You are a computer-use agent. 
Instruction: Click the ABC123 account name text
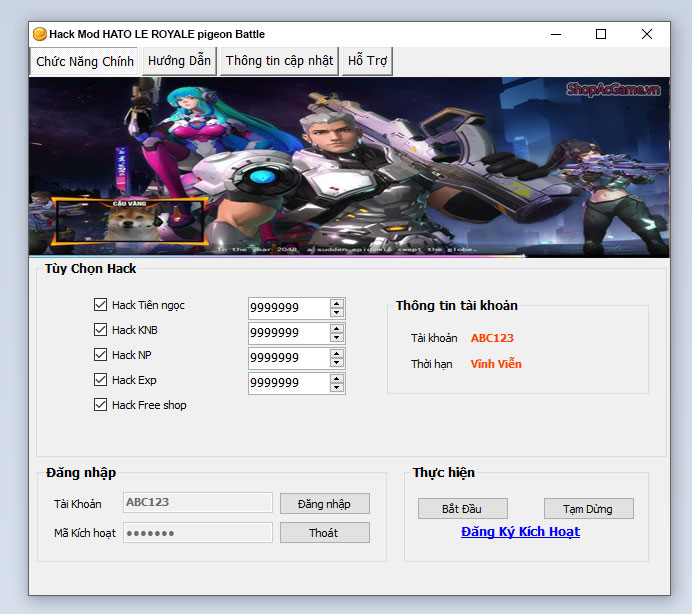point(492,338)
